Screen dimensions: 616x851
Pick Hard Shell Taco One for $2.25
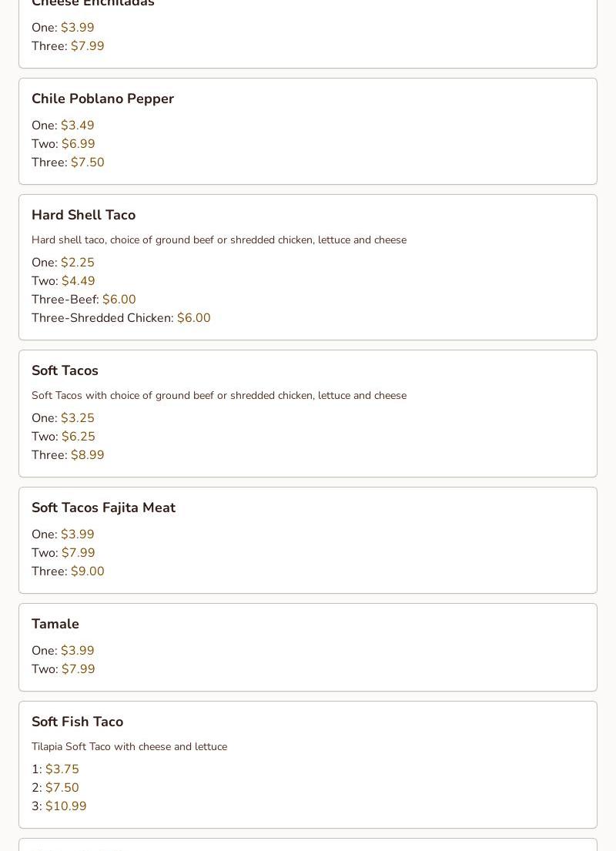(x=63, y=263)
